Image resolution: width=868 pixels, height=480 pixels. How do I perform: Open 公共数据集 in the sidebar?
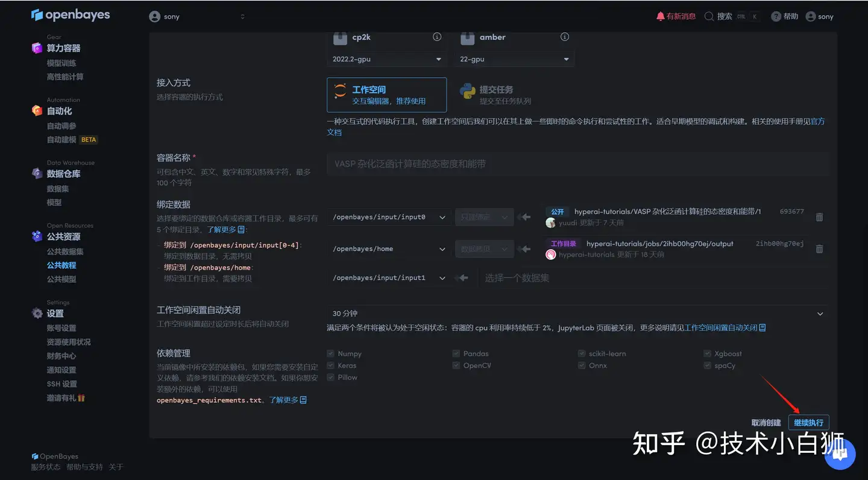click(x=65, y=251)
